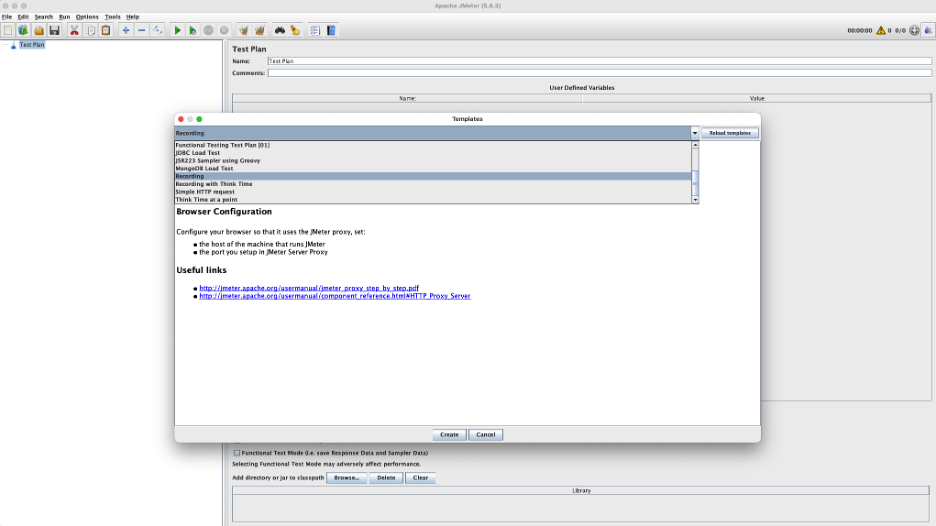Open the jmeter_proxy_step_by_step.pdf link
936x526 pixels.
click(x=309, y=288)
